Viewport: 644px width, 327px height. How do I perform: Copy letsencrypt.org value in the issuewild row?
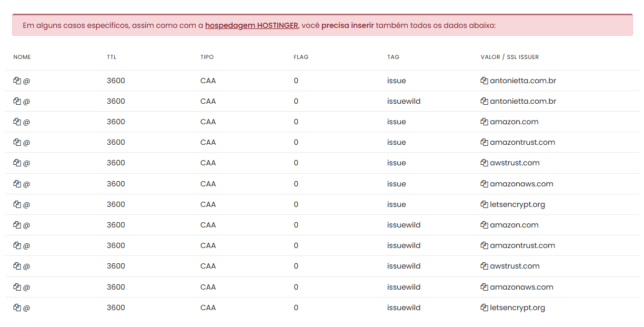click(484, 308)
